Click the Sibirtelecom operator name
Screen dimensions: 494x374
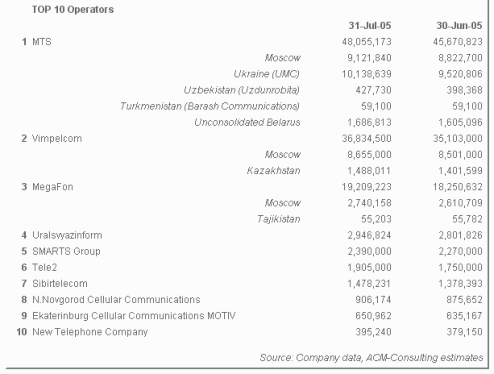[60, 284]
